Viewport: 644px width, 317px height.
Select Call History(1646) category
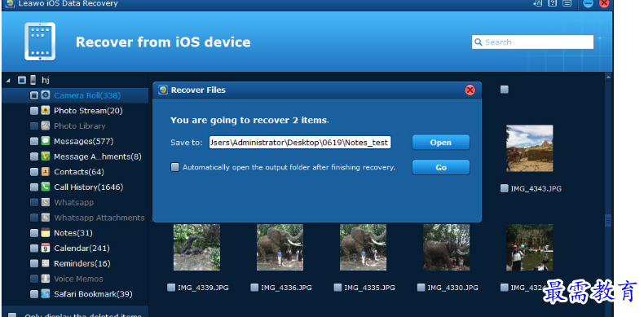coord(89,187)
